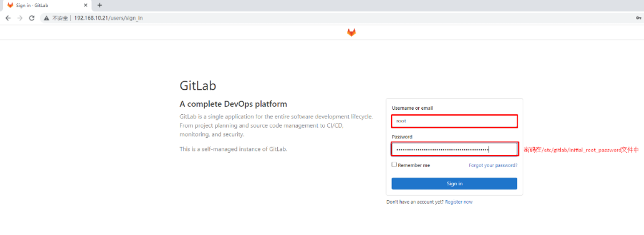Click the address bar URL 192.168.10.21/users/sign_in
The height and width of the screenshot is (235, 644).
[109, 18]
